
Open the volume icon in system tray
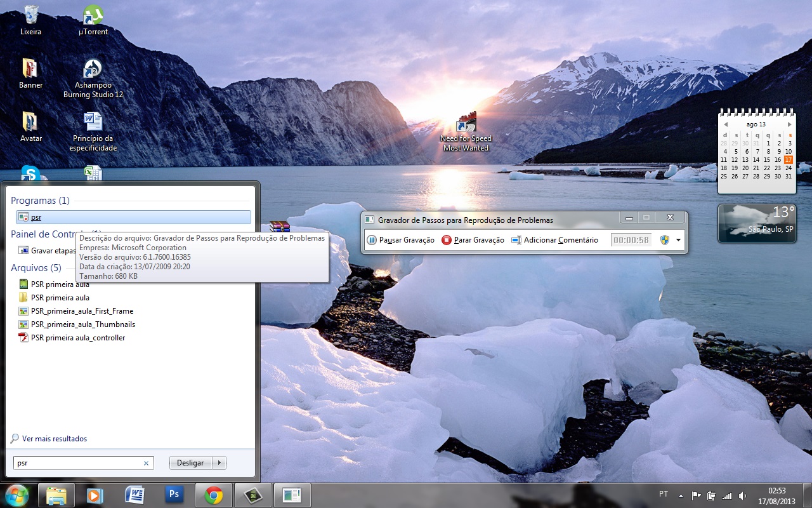click(x=743, y=495)
